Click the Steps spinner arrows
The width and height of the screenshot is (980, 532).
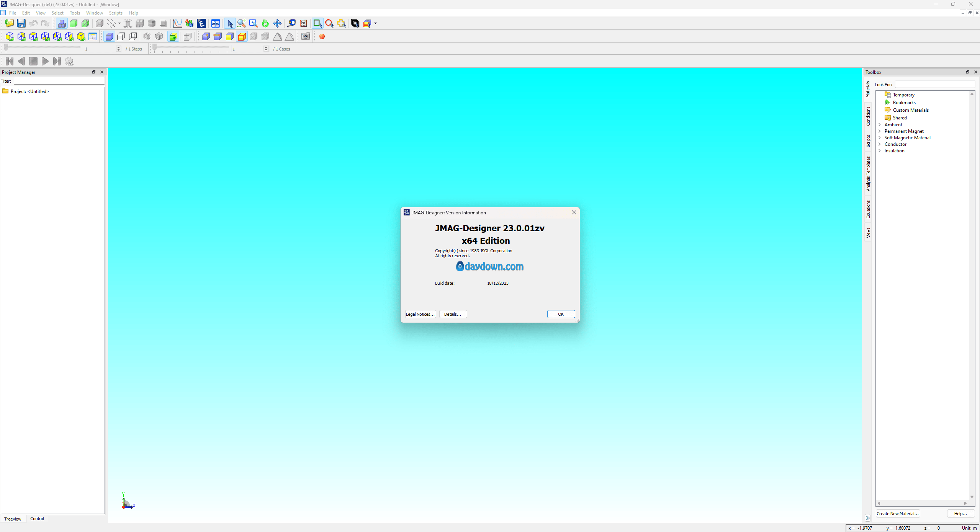(118, 49)
